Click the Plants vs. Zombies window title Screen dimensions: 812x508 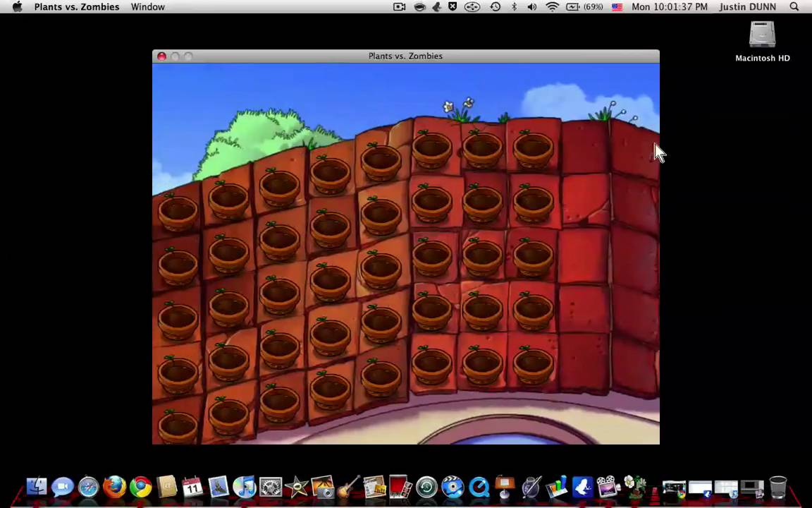click(x=405, y=56)
